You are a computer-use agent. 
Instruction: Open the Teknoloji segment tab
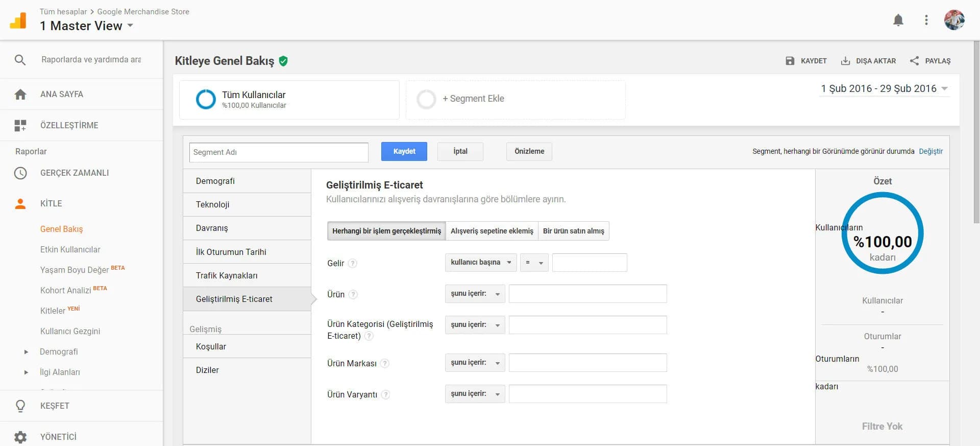click(x=247, y=204)
